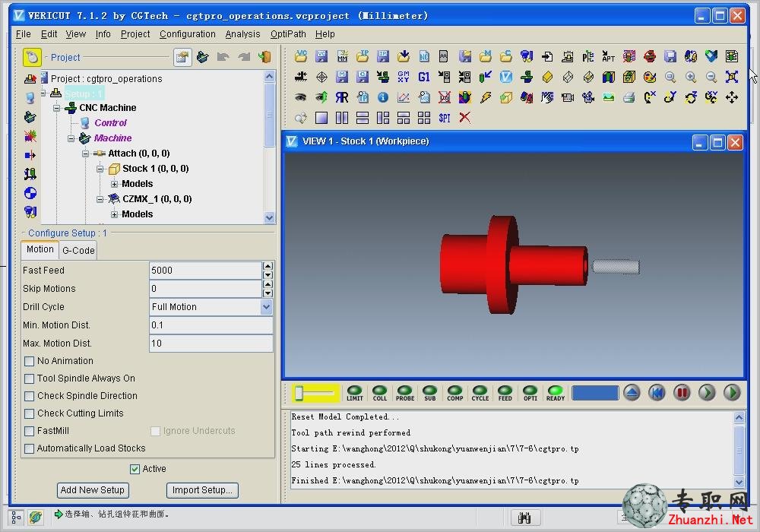
Task: Open the Drill Cycle dropdown
Action: click(x=266, y=307)
